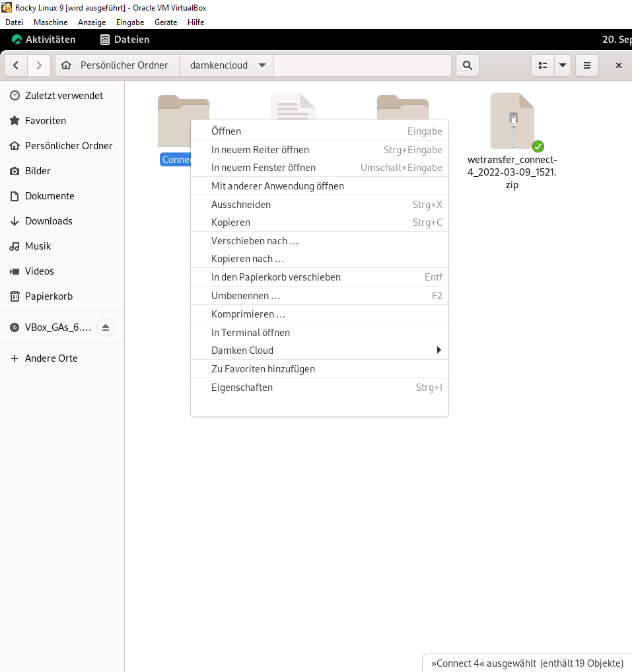Click the Musik note icon in sidebar
Viewport: 632px width, 672px height.
pos(15,246)
